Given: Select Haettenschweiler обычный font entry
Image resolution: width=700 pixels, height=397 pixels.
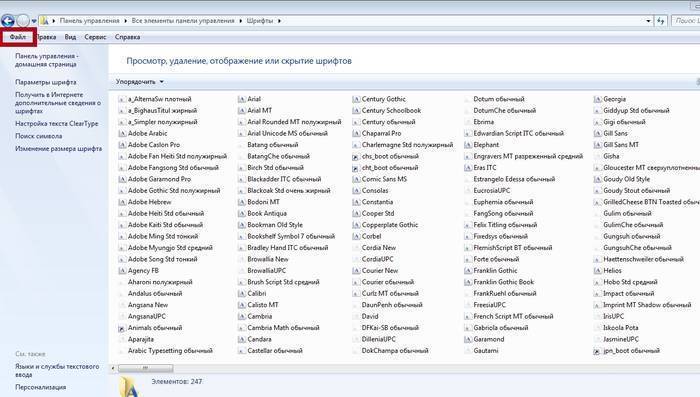Looking at the screenshot, I should 643,259.
